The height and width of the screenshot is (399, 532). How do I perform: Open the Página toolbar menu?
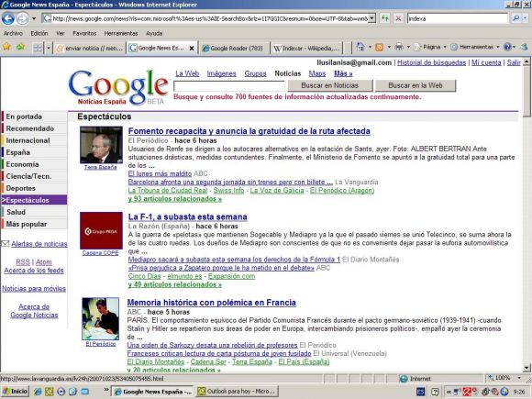click(x=430, y=47)
